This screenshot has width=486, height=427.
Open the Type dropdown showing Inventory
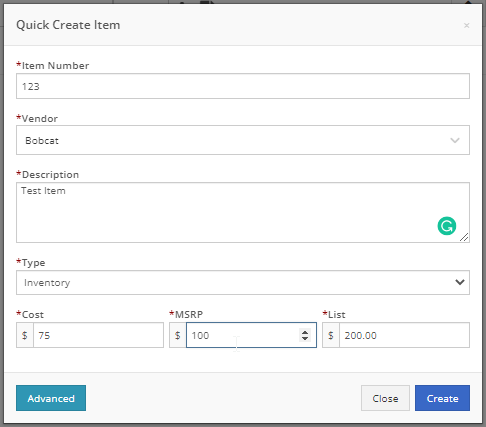click(243, 282)
